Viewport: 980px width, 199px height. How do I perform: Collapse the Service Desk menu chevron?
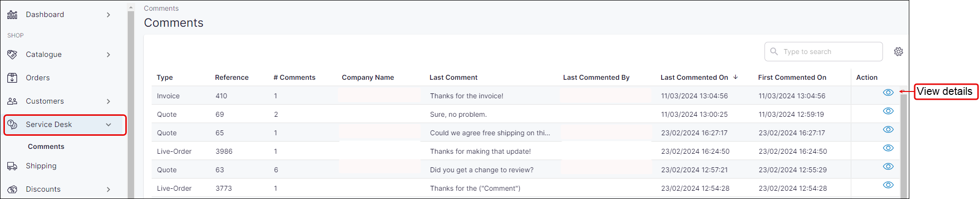pyautogui.click(x=108, y=125)
